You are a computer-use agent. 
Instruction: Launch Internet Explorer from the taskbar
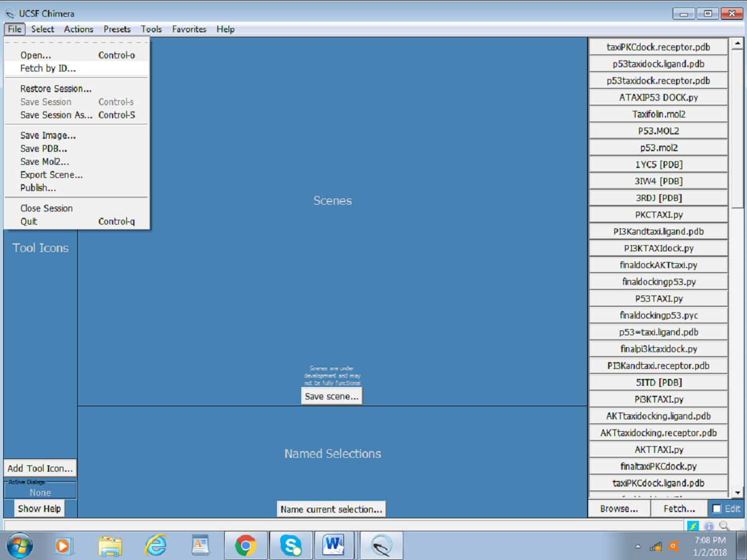tap(155, 546)
